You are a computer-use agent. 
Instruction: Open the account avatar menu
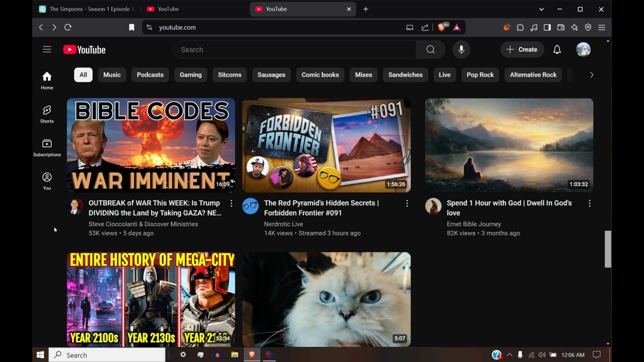click(x=583, y=49)
